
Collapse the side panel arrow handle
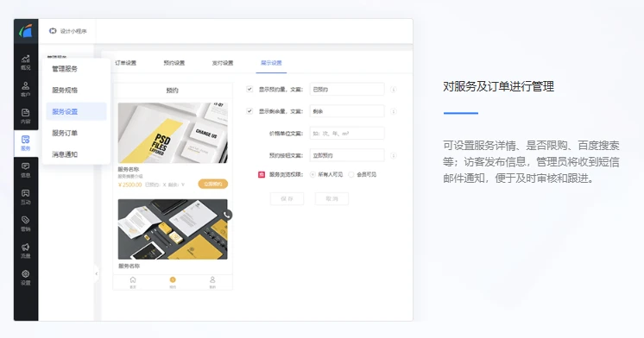[97, 273]
